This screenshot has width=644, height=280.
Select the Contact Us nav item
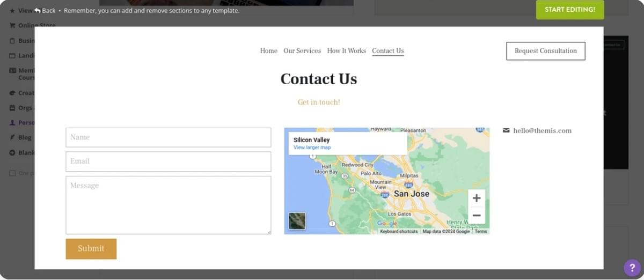388,51
